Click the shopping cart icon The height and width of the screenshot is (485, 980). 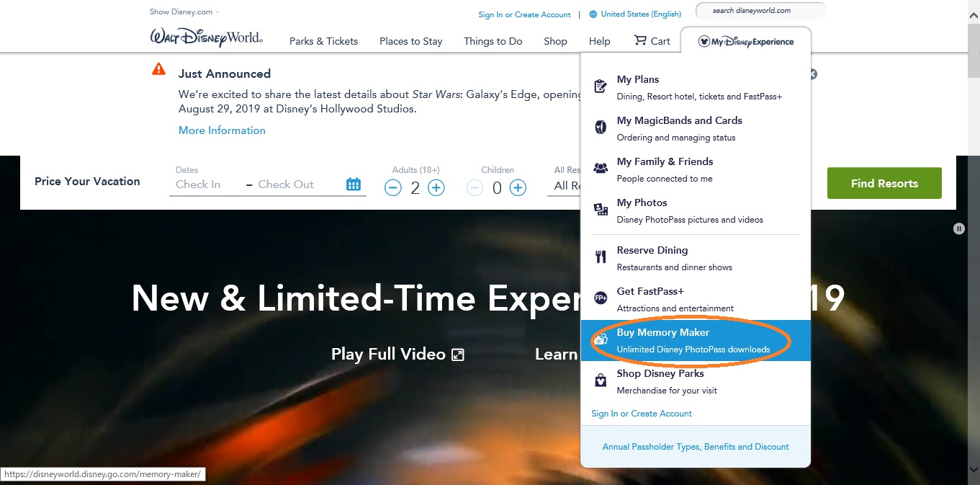(640, 40)
